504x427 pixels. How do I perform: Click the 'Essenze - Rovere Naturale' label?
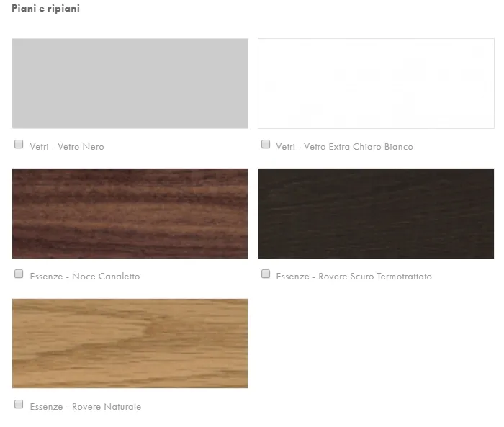(x=86, y=407)
